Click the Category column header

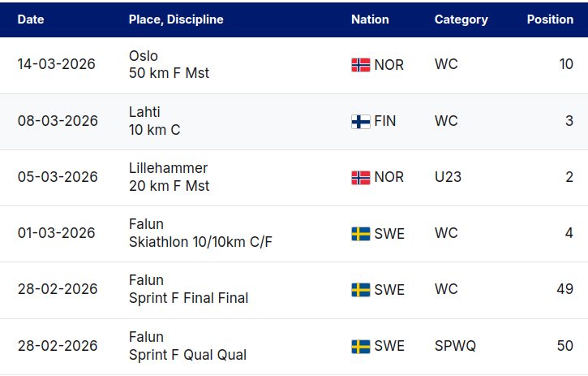[x=461, y=19]
